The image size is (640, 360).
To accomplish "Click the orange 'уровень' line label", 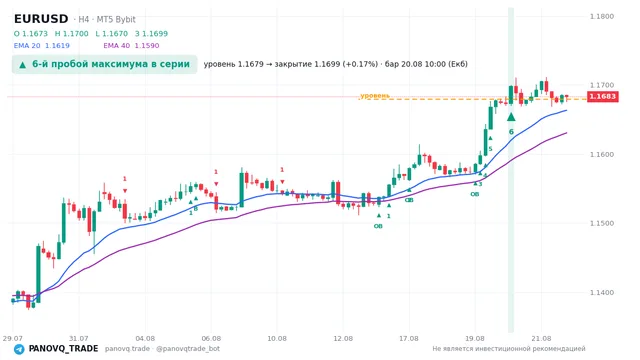I will point(375,96).
